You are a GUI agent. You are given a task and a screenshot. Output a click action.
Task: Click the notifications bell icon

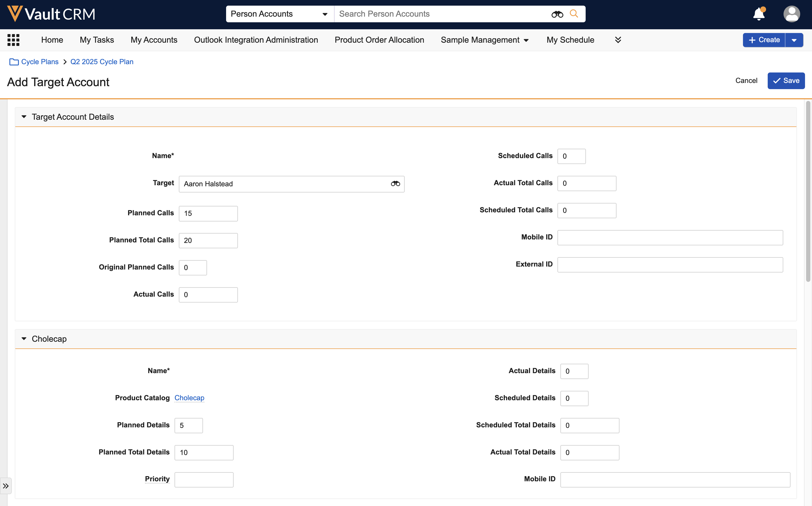pos(759,14)
